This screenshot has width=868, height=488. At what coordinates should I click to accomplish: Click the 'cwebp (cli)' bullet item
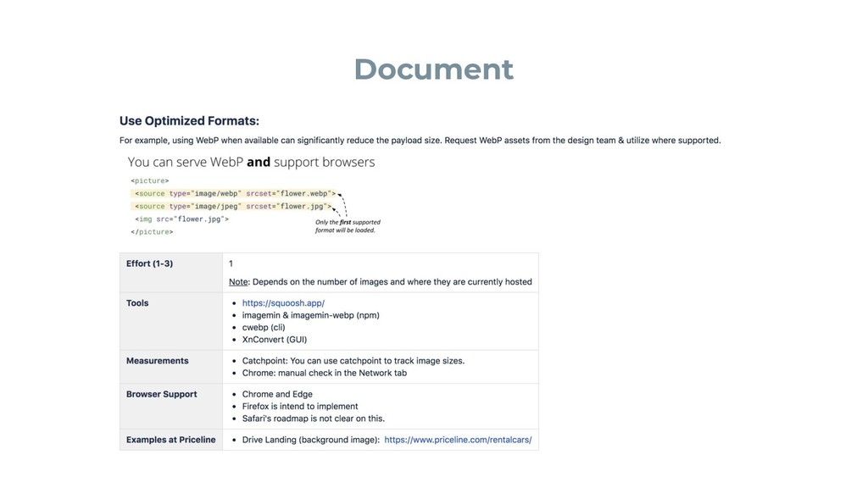click(x=264, y=328)
